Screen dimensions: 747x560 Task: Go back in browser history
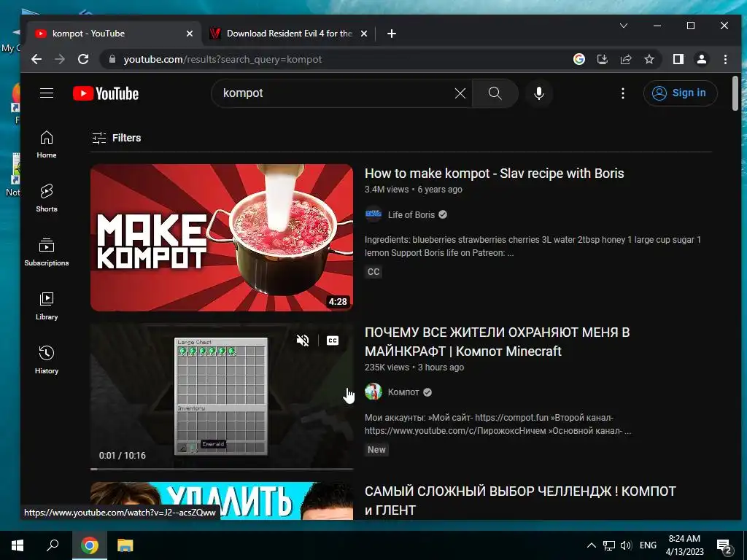click(x=36, y=59)
